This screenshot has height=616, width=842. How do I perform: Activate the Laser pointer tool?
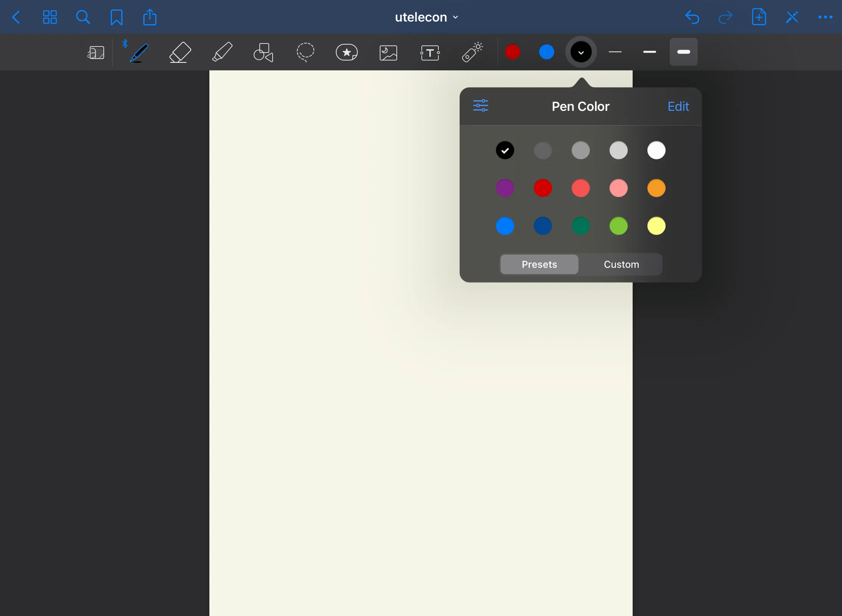click(472, 52)
